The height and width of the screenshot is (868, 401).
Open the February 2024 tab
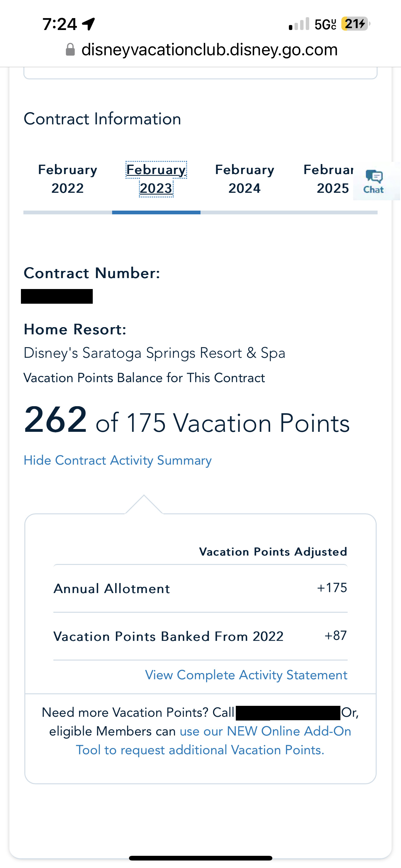tap(245, 179)
